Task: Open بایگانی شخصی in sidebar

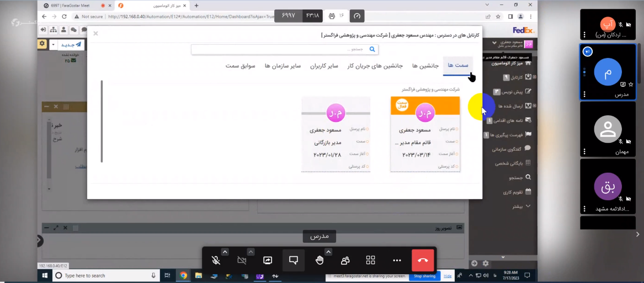Action: click(x=513, y=163)
